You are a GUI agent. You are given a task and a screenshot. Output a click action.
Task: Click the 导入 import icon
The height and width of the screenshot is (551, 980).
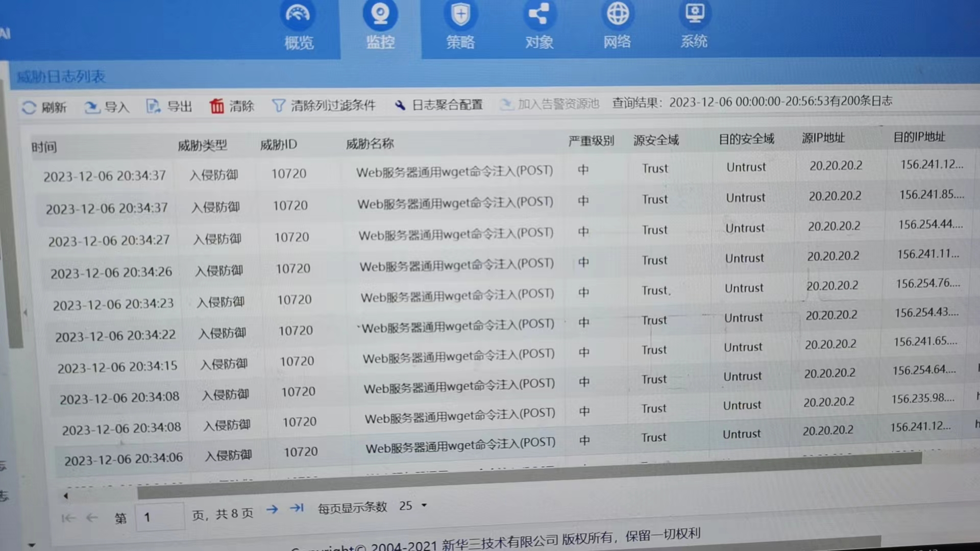coord(92,107)
